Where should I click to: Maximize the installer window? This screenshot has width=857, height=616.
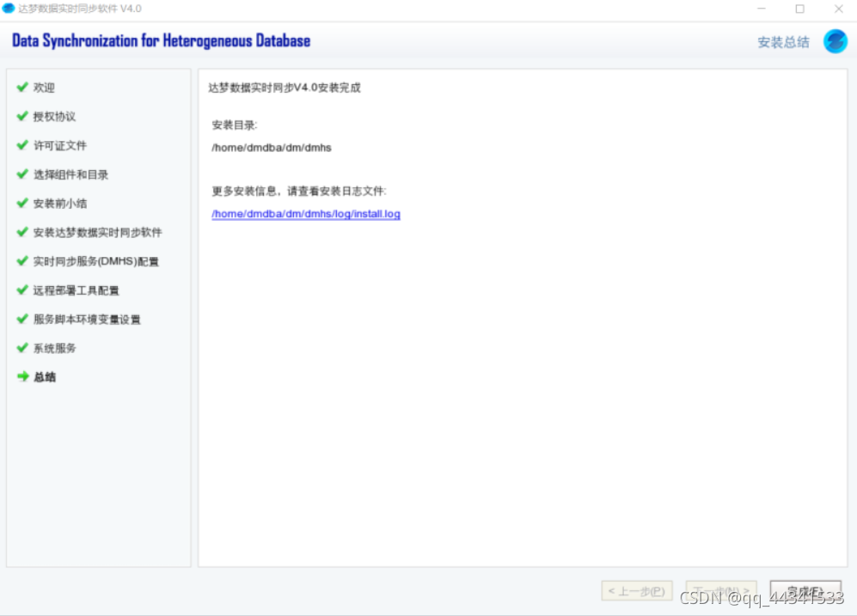click(x=799, y=9)
